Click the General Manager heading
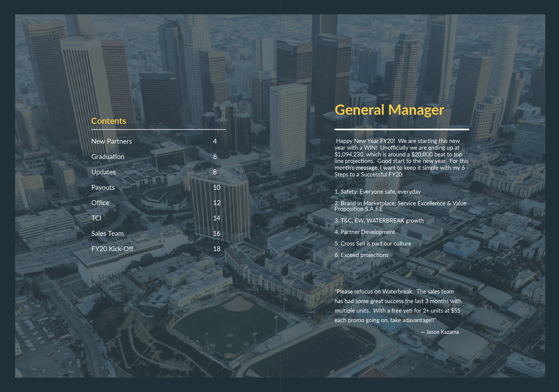The width and height of the screenshot is (559, 392). point(389,110)
